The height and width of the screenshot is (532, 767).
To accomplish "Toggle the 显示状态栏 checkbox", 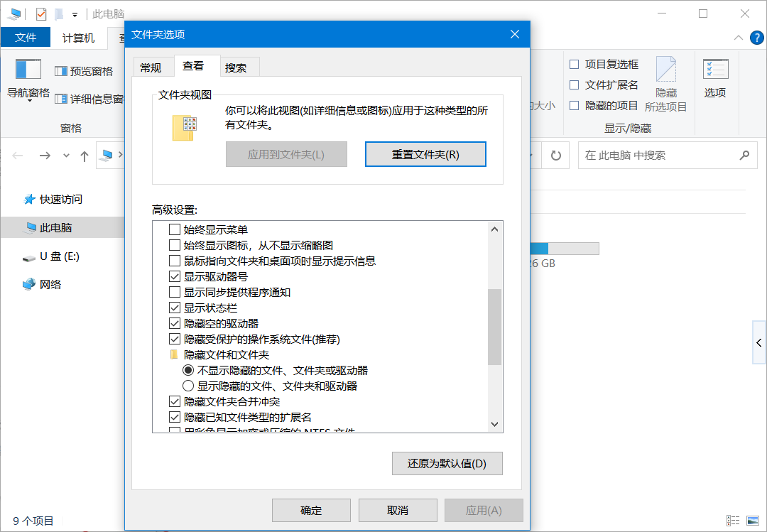I will click(175, 308).
